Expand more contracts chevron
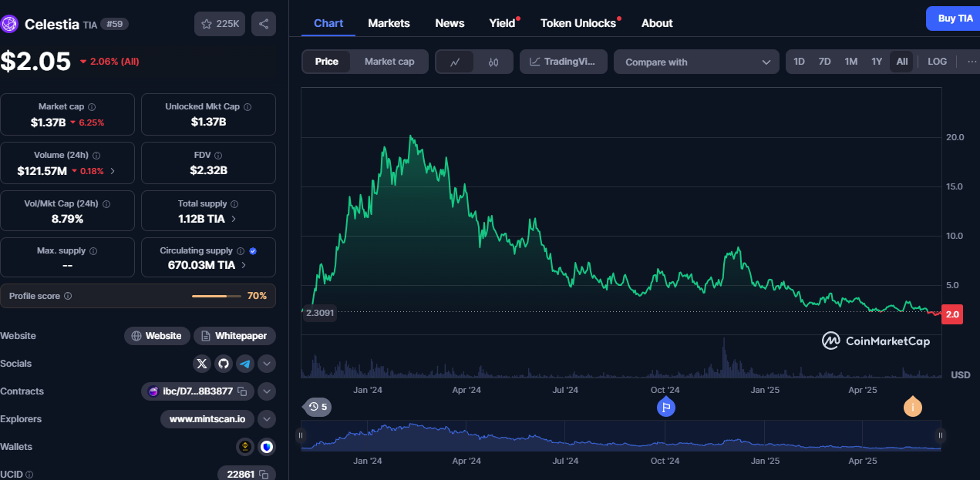Screen dimensions: 980x480 pyautogui.click(x=267, y=391)
